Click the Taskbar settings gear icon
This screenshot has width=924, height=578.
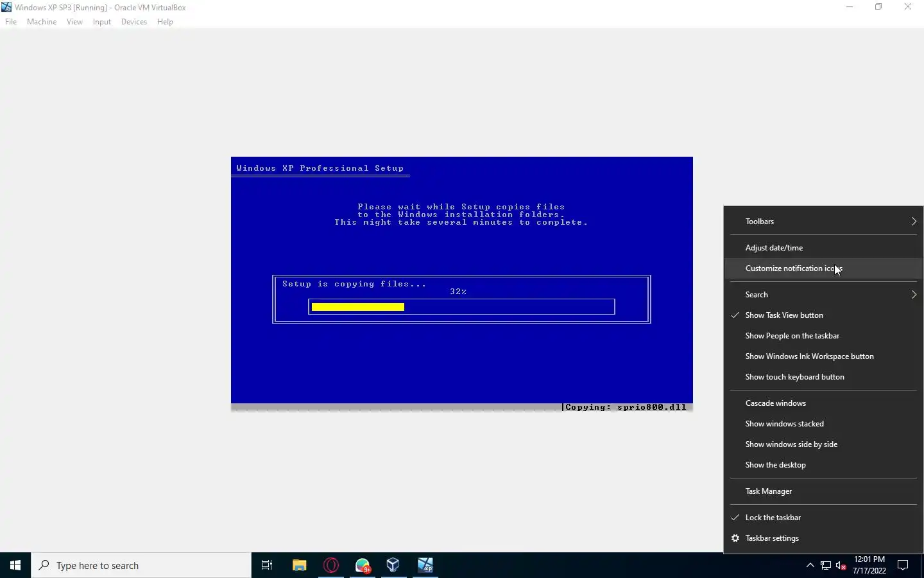click(x=735, y=538)
